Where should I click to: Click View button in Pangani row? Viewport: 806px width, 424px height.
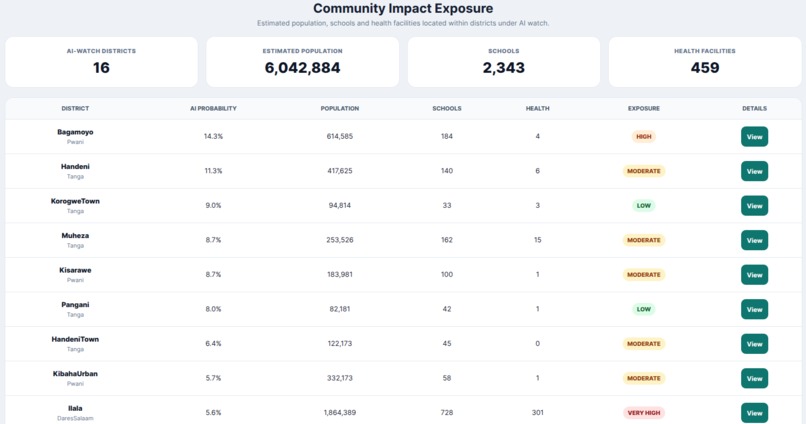[754, 309]
